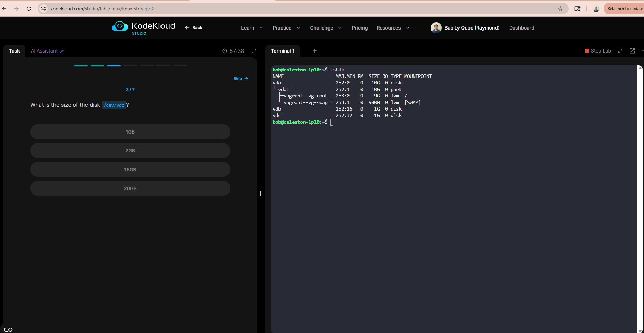Expand the task panel to fullscreen
Image resolution: width=644 pixels, height=333 pixels.
pos(254,51)
